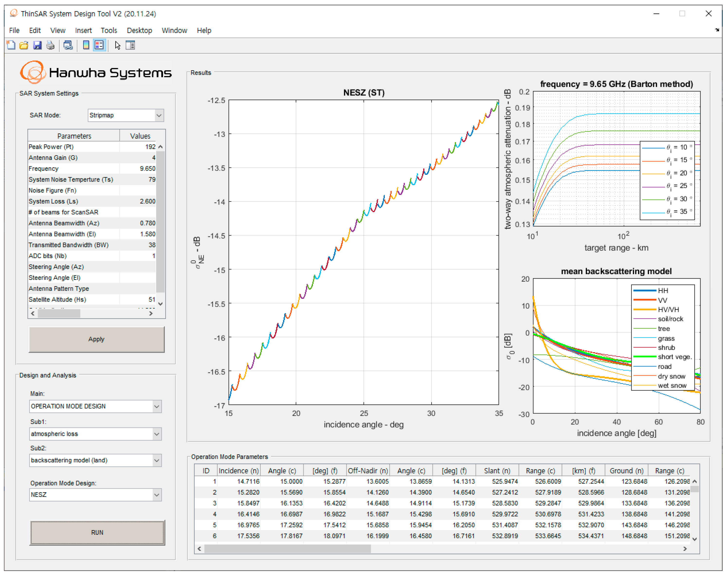Image resolution: width=728 pixels, height=579 pixels.
Task: Toggle the Insert Legend toolbar button
Action: (99, 45)
